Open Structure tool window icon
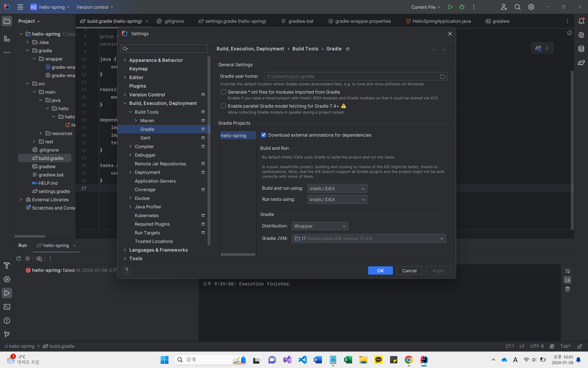Image resolution: width=588 pixels, height=368 pixels. point(7,39)
